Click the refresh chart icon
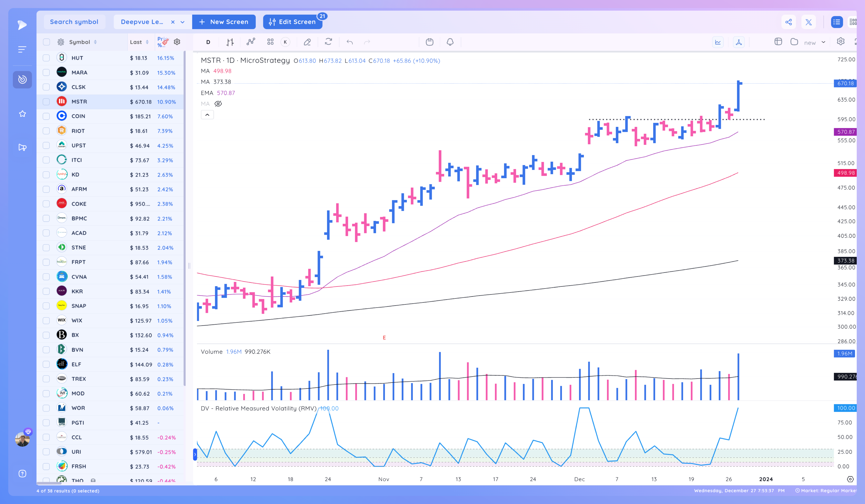Viewport: 865px width, 504px height. click(329, 42)
